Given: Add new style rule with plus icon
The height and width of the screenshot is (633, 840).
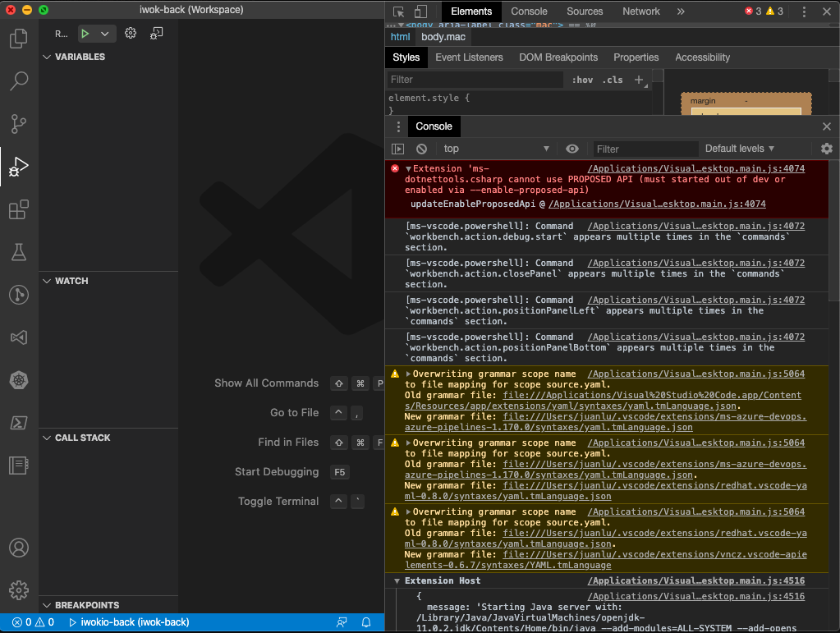Looking at the screenshot, I should pos(639,80).
